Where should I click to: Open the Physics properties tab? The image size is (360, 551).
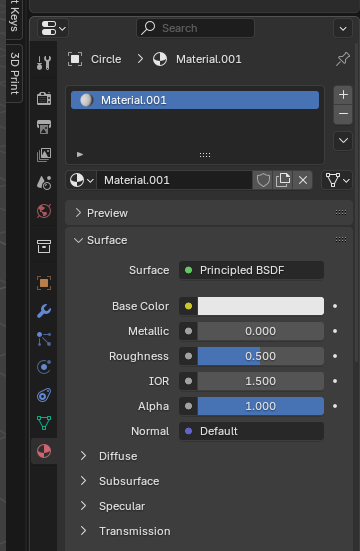coord(44,367)
